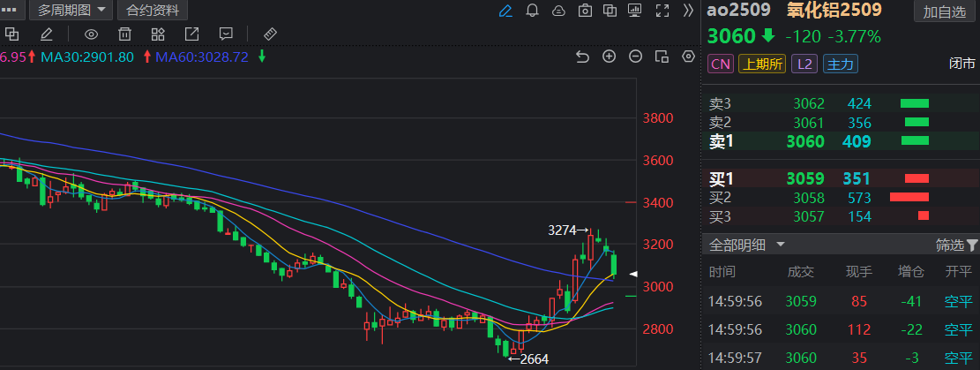
Task: Click the MA60:3028.72 indicator label
Action: (202, 57)
